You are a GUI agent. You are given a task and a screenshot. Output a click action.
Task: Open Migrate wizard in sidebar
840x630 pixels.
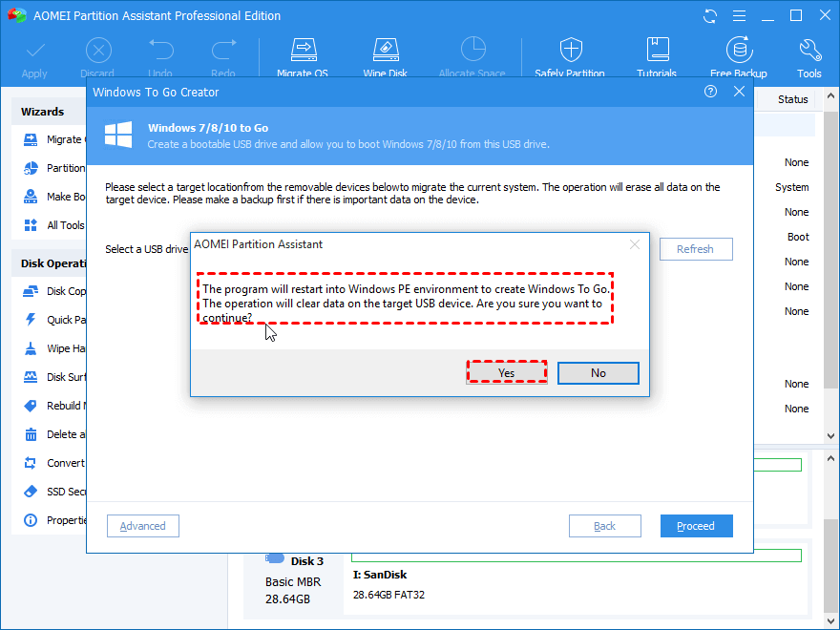pos(54,139)
